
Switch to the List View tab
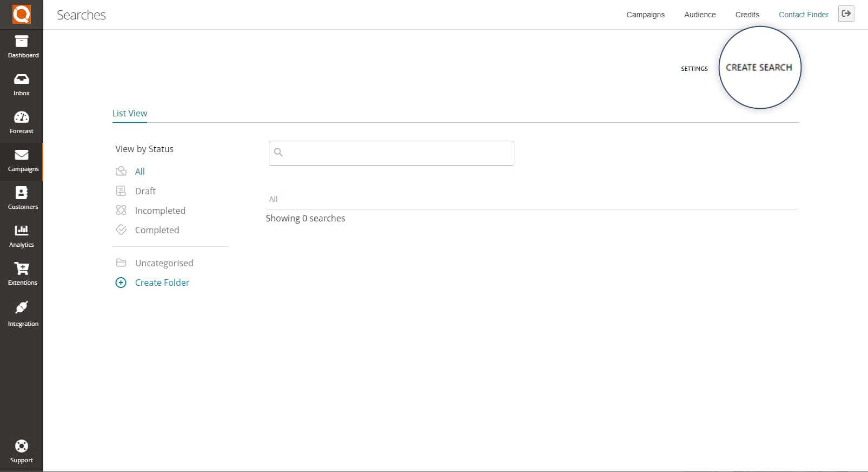pos(130,113)
